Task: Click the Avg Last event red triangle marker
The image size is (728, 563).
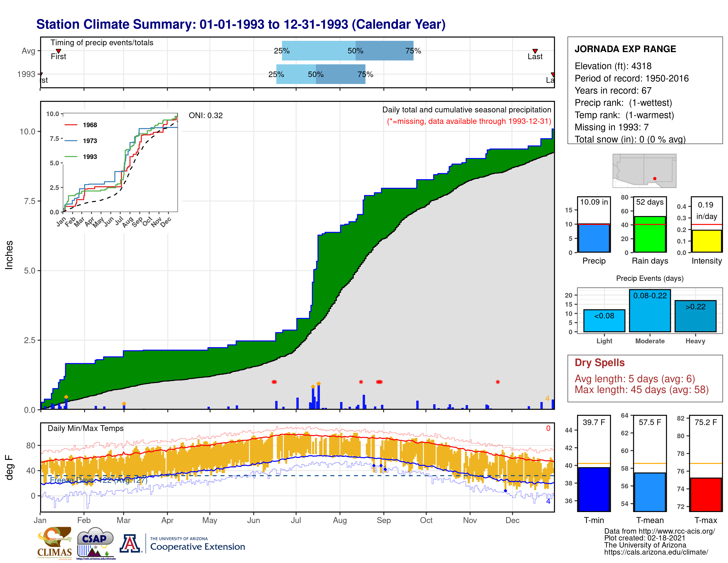Action: coord(535,51)
